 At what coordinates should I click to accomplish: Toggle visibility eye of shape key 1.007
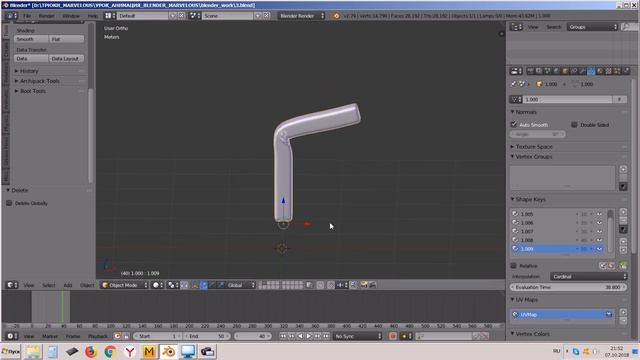599,231
